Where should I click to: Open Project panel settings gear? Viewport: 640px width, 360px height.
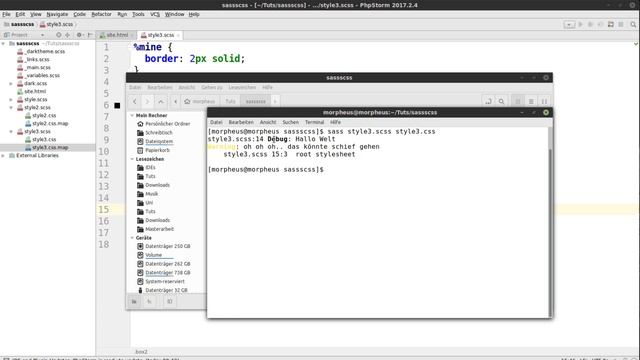coord(79,35)
